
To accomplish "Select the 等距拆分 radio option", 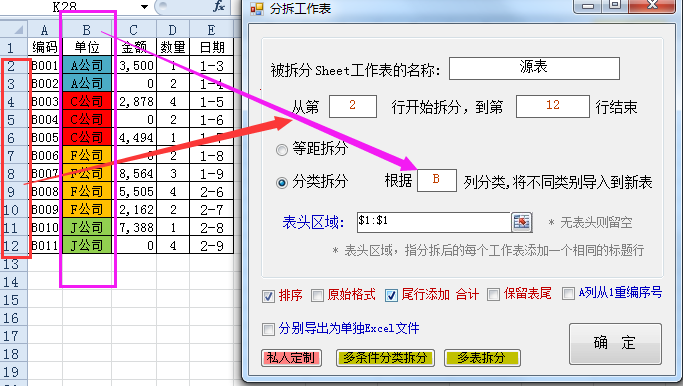I will pos(282,150).
